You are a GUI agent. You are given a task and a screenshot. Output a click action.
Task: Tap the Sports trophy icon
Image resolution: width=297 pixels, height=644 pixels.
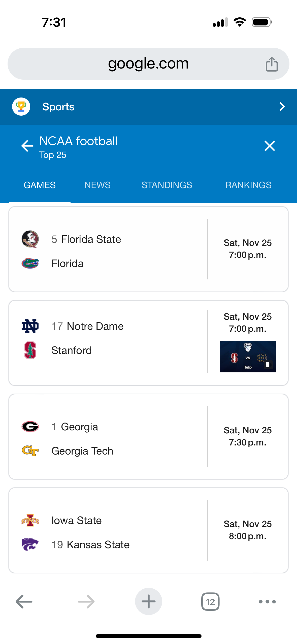coord(21,107)
